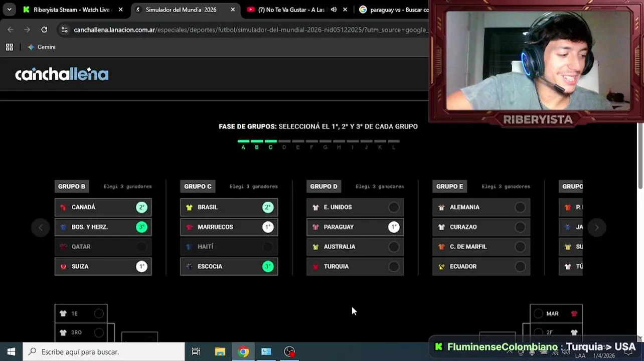Reload the current browser page
644x361 pixels.
[x=44, y=30]
